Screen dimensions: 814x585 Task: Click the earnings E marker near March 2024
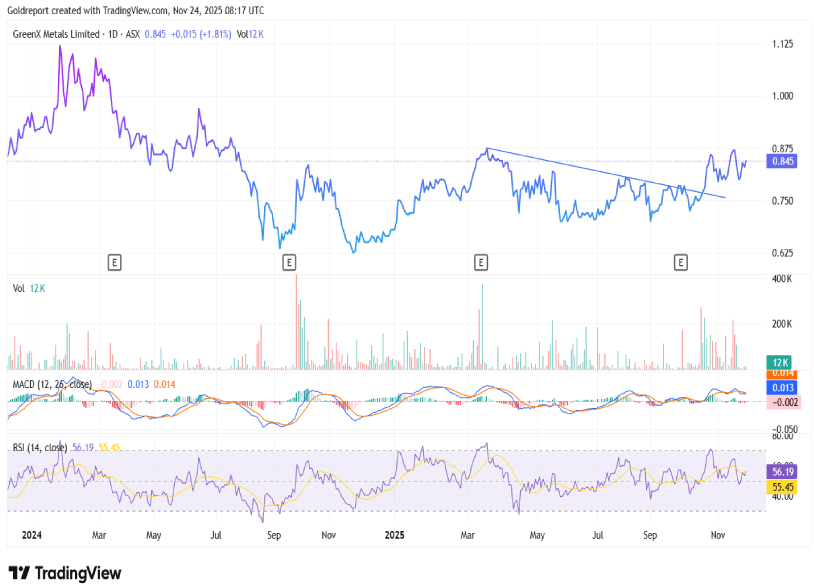point(115,262)
